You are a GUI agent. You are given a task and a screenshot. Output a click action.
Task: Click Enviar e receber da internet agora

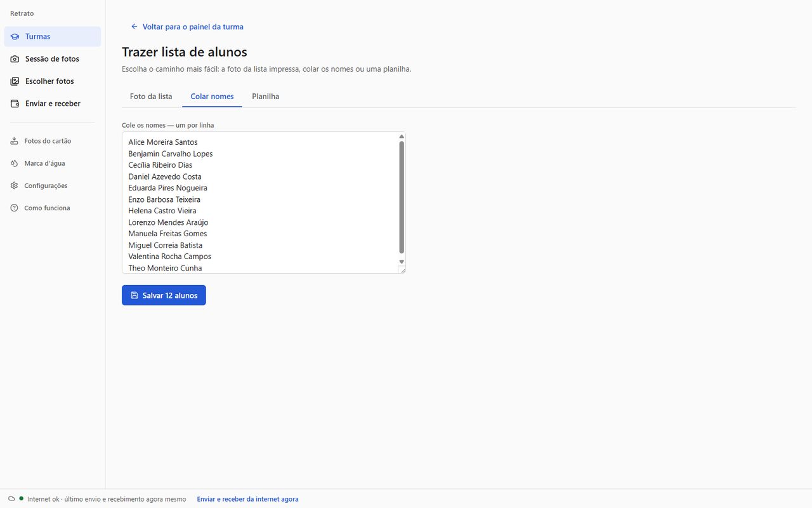click(247, 499)
